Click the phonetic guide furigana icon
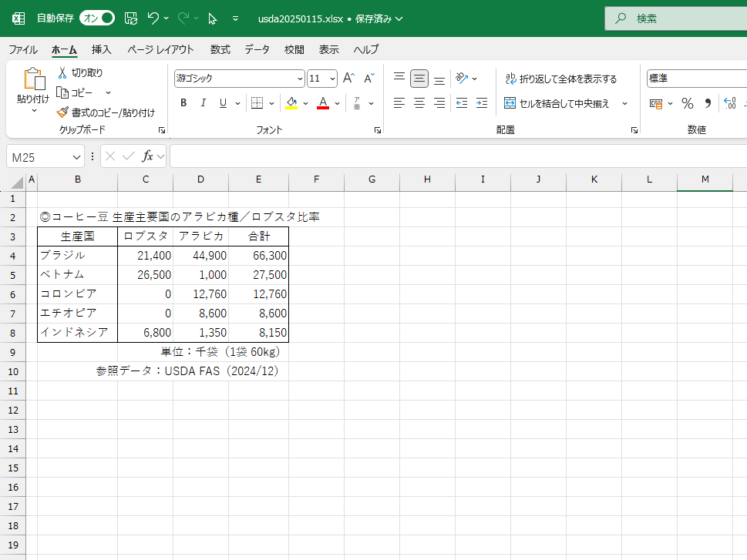The image size is (747, 560). (357, 103)
